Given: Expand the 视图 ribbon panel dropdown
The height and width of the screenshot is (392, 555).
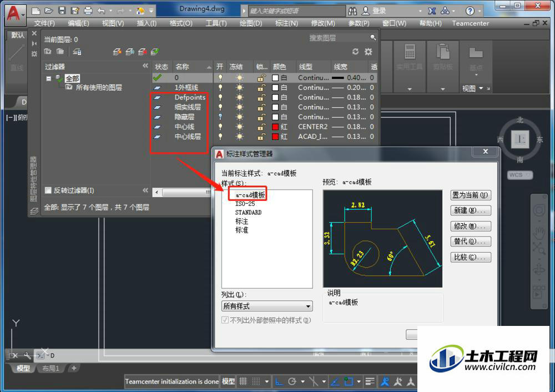Looking at the screenshot, I should point(481,88).
